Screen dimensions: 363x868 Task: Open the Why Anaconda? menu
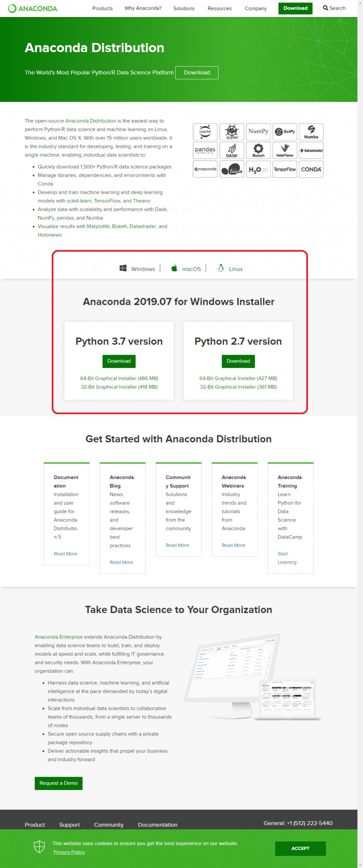143,8
